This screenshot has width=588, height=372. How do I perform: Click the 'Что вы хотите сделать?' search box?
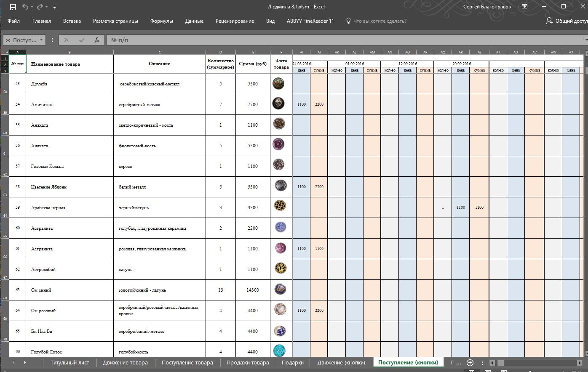pos(376,21)
